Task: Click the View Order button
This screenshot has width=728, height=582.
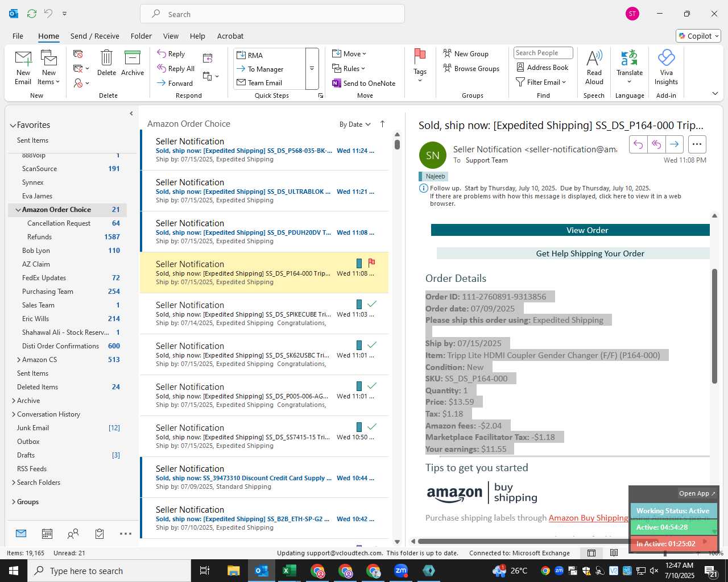Action: coord(570,230)
